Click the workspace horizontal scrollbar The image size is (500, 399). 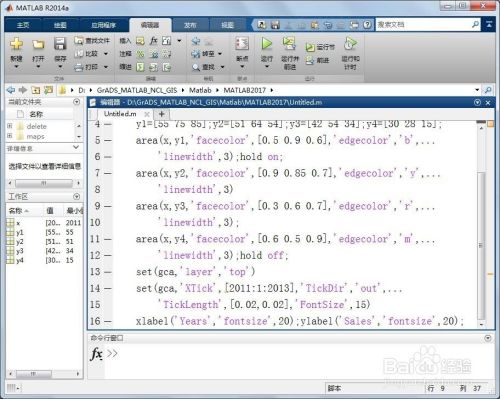(x=33, y=374)
